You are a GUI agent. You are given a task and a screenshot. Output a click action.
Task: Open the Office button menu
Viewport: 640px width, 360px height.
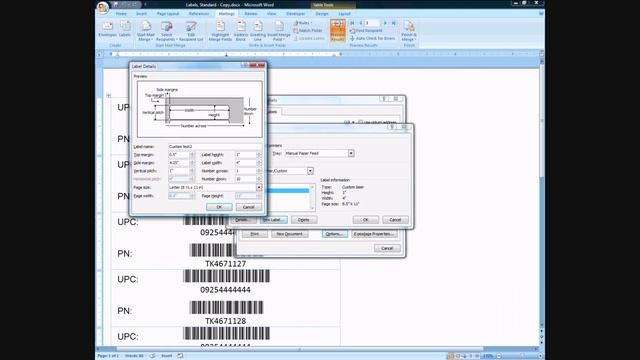(x=102, y=7)
